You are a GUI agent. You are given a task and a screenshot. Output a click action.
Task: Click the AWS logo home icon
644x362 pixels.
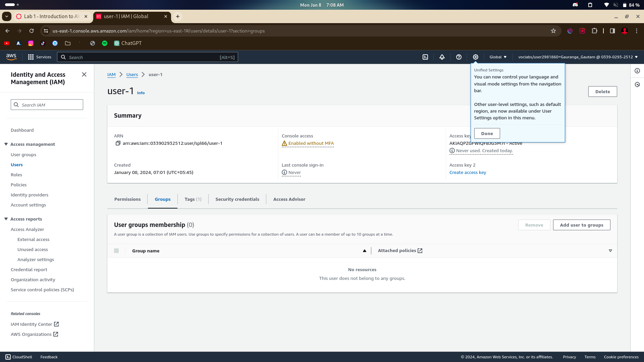coord(11,57)
